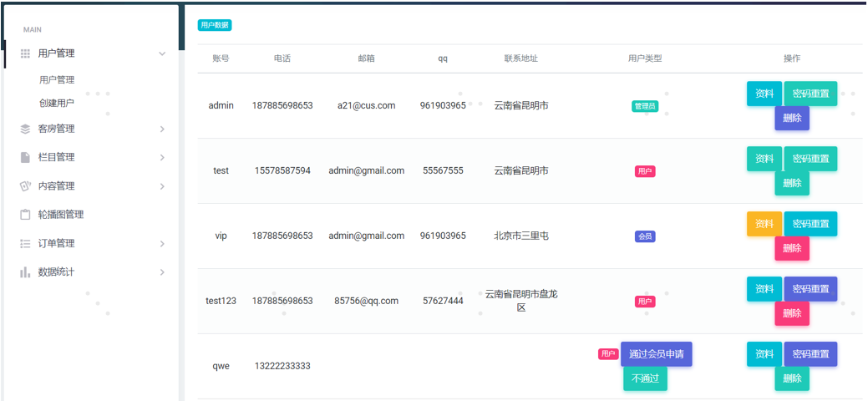Expand the 内容管理 chevron arrow

pyautogui.click(x=162, y=186)
